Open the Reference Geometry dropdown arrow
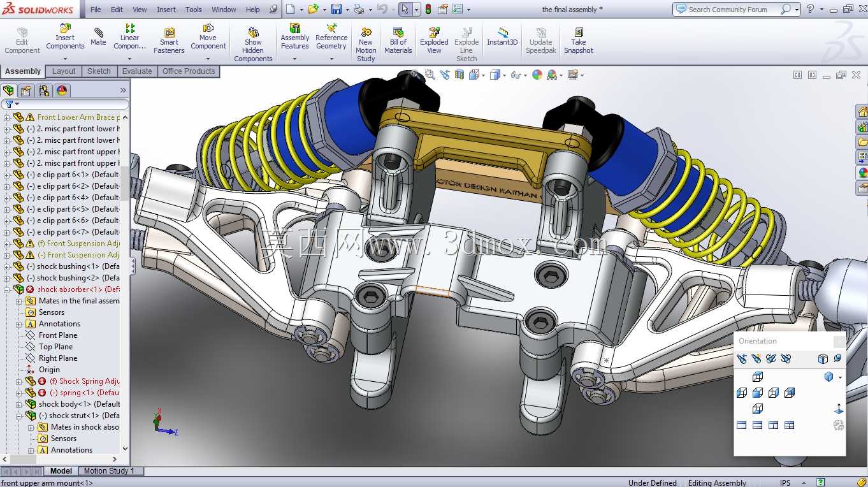 (x=331, y=59)
